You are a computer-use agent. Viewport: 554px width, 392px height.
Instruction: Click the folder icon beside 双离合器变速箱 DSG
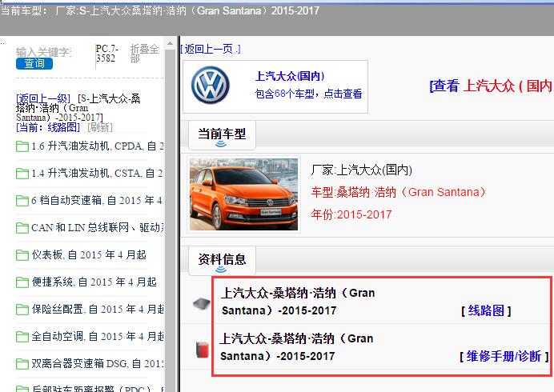[22, 364]
